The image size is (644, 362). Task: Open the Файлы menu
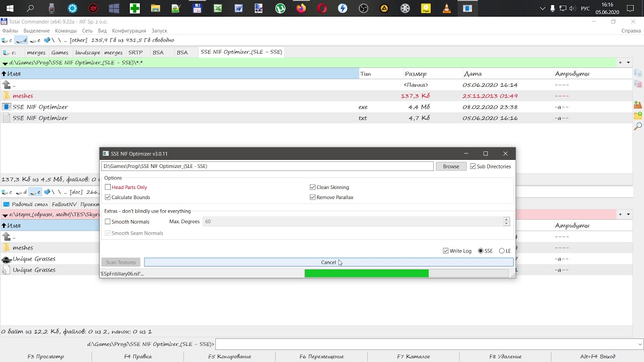tap(10, 31)
